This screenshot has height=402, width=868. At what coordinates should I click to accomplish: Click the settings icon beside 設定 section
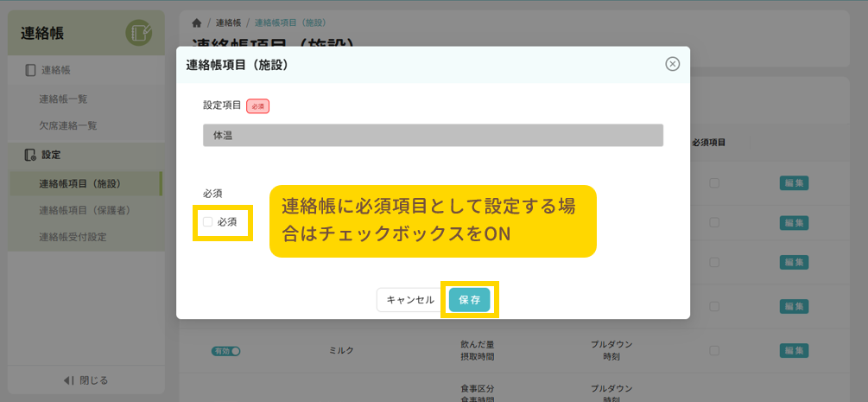pyautogui.click(x=30, y=155)
